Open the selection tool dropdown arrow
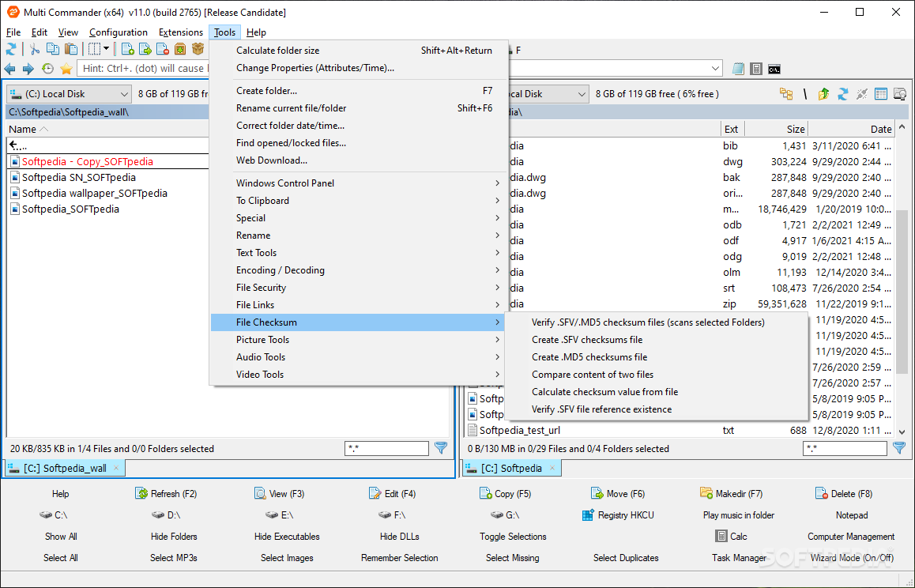Image resolution: width=915 pixels, height=588 pixels. [106, 50]
